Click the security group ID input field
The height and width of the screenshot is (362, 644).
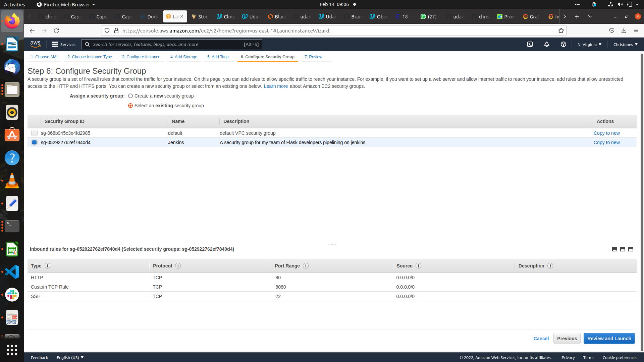click(x=35, y=133)
